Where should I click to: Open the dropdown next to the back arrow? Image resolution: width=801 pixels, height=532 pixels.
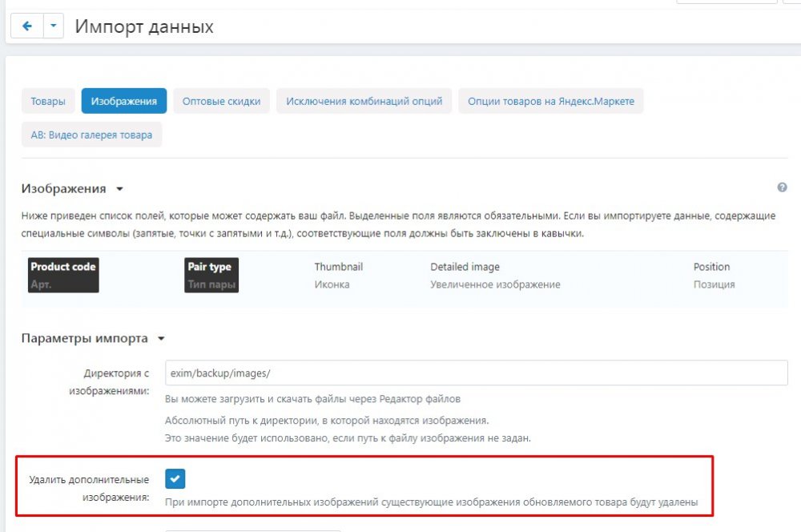point(53,26)
